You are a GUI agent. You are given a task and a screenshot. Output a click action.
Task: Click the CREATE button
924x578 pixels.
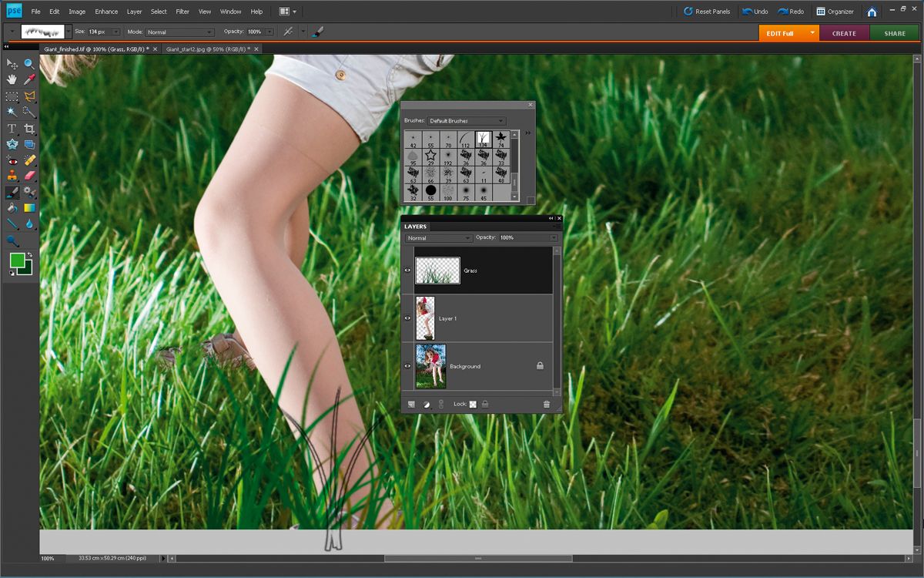coord(843,33)
